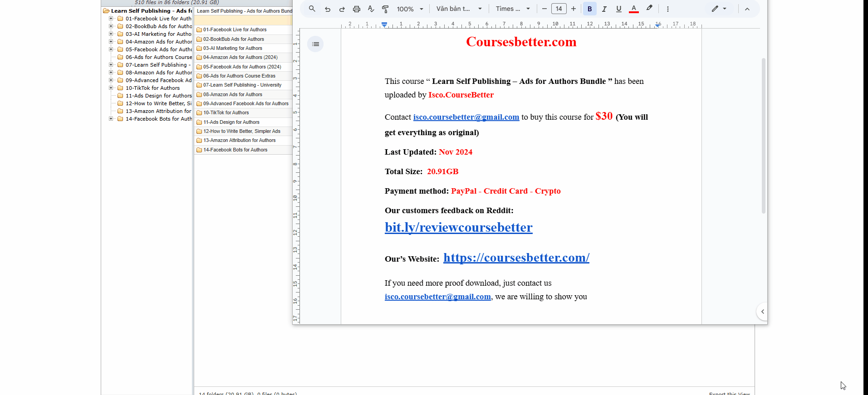Screen dimensions: 868x395
Task: Click the isco.coursebetter@gmail.com link near Contact
Action: coord(466,117)
